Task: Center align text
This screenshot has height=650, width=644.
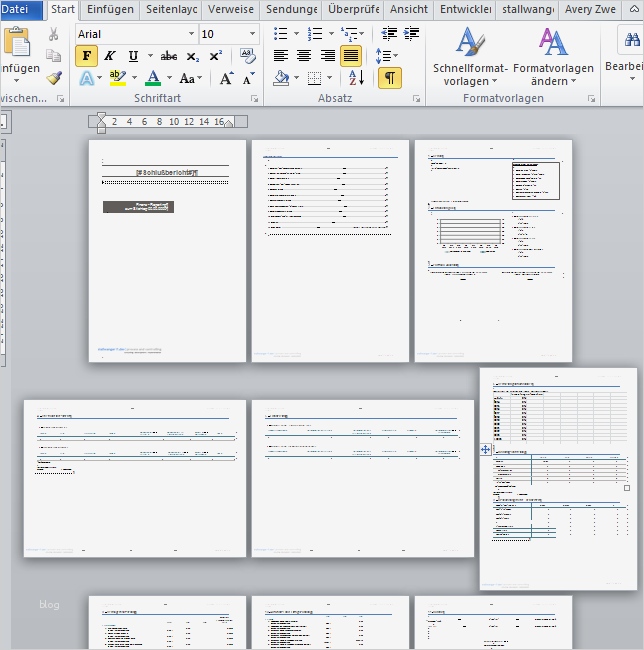Action: pos(304,56)
